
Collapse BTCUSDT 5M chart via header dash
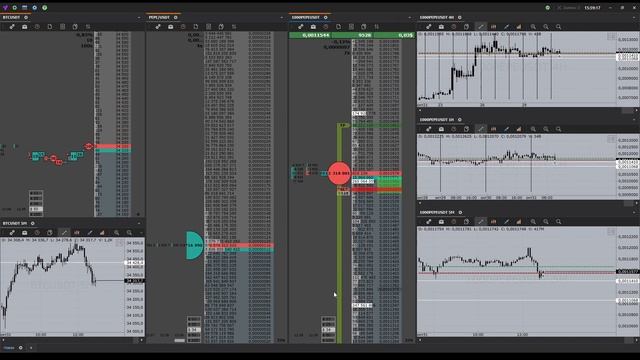[x=139, y=224]
